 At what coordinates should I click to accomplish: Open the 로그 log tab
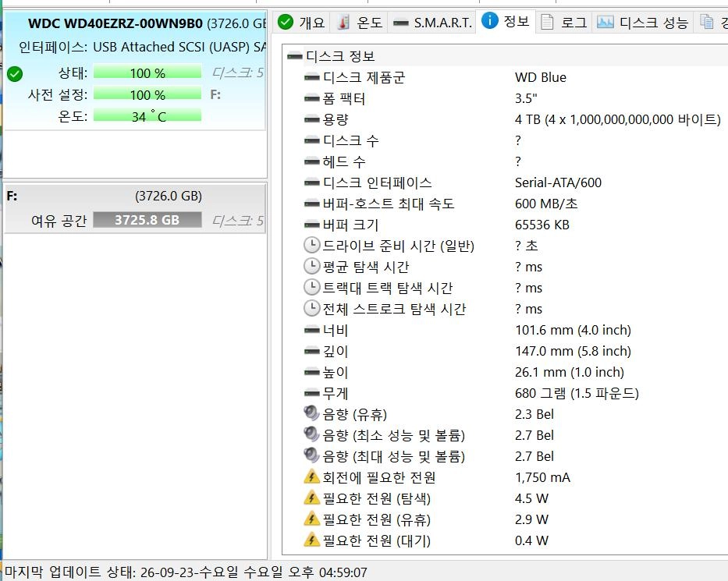click(x=564, y=23)
